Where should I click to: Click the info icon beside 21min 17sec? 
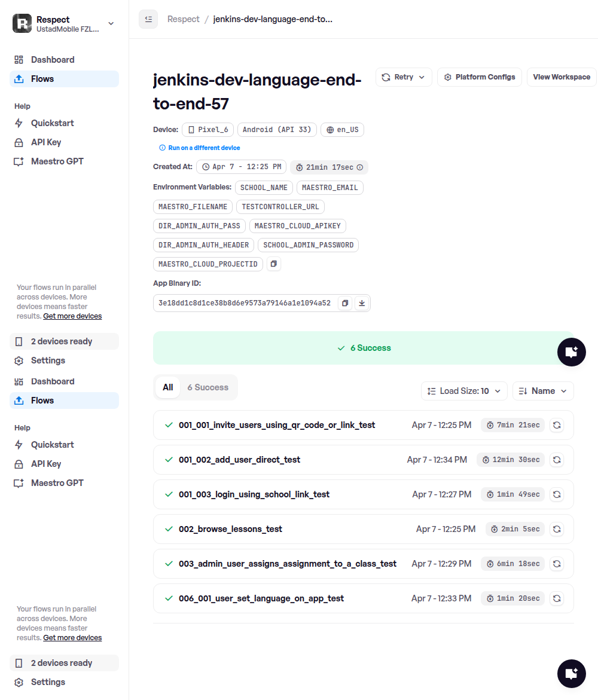point(360,167)
